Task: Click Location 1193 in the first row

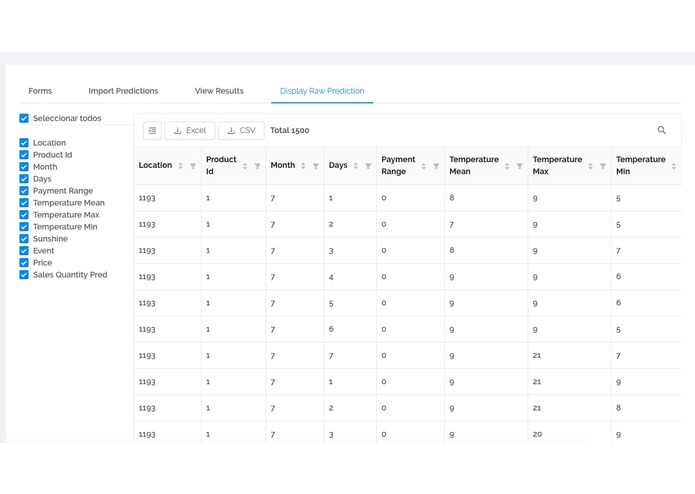Action: 147,198
